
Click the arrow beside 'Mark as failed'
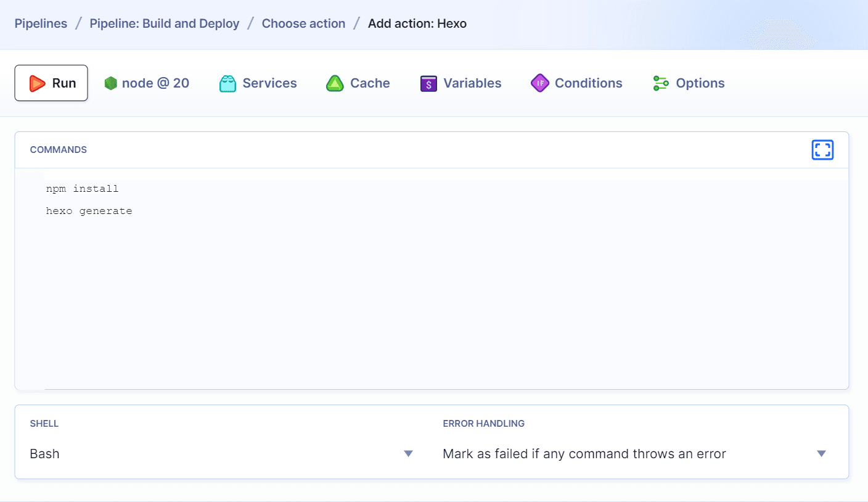[821, 454]
